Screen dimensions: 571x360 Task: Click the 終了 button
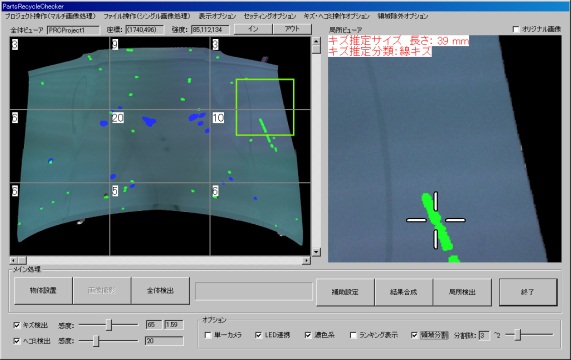coord(528,292)
